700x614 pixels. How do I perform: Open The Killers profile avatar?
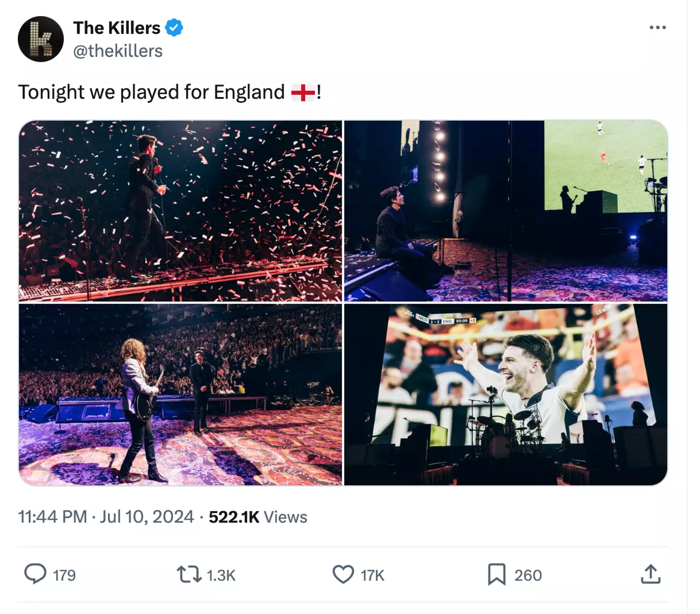(41, 39)
